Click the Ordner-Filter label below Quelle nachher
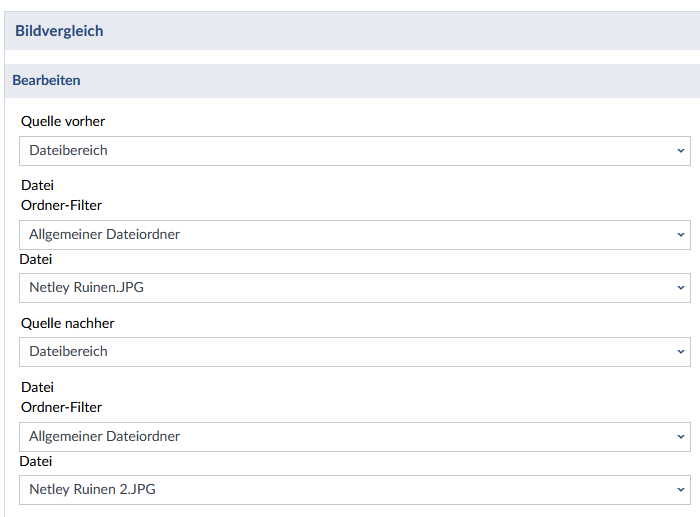700x517 pixels. (61, 407)
